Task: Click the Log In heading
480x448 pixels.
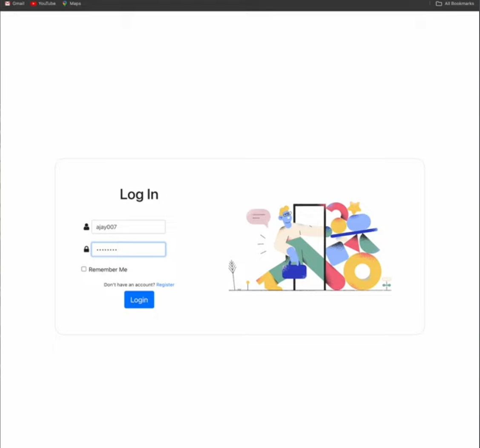Action: tap(139, 194)
